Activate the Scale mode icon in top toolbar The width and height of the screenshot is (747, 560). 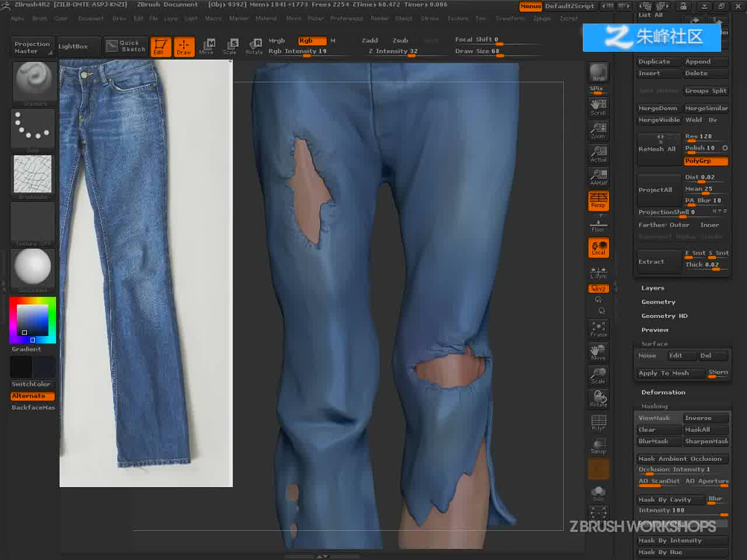point(230,46)
